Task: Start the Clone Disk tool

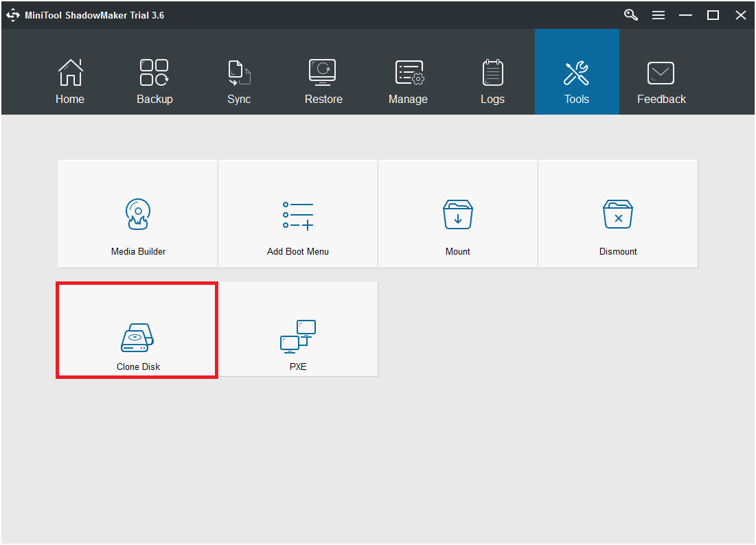Action: click(x=137, y=329)
